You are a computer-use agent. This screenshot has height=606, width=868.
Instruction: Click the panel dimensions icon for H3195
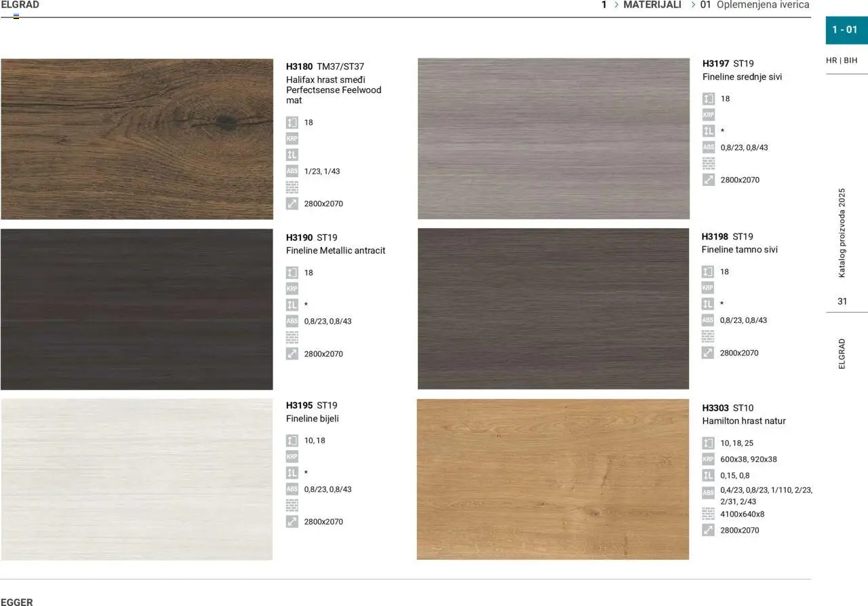pos(292,522)
